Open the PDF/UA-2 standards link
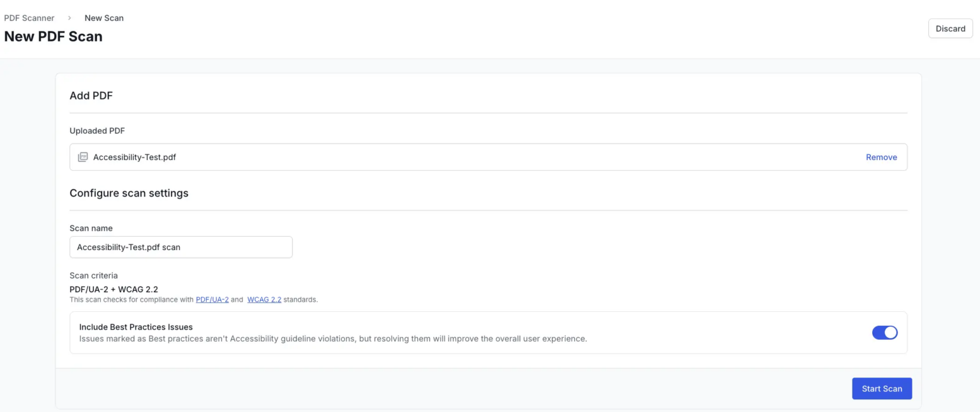 (x=212, y=299)
